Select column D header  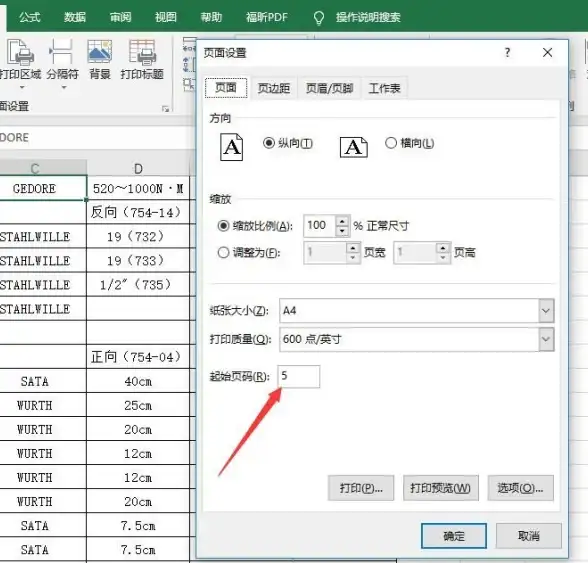tap(138, 168)
